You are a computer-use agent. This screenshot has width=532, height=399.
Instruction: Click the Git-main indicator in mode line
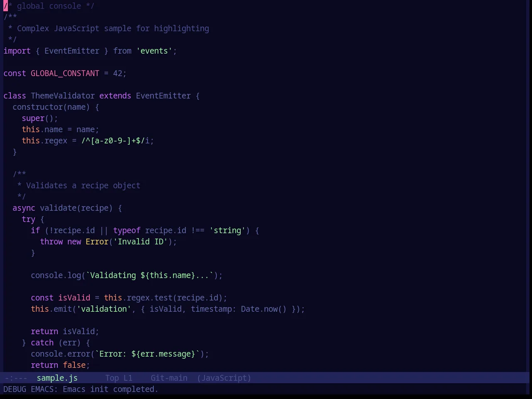click(x=169, y=378)
